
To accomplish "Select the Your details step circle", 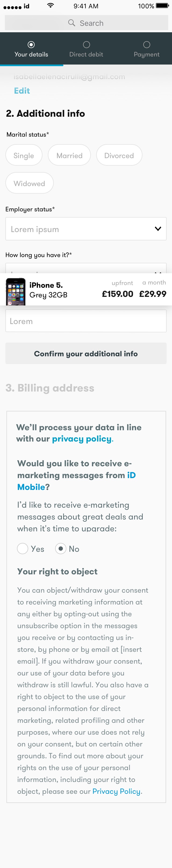I will (x=31, y=44).
